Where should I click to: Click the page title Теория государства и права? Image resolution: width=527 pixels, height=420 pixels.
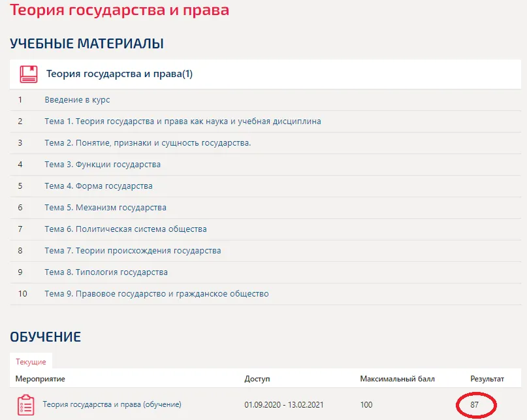120,10
